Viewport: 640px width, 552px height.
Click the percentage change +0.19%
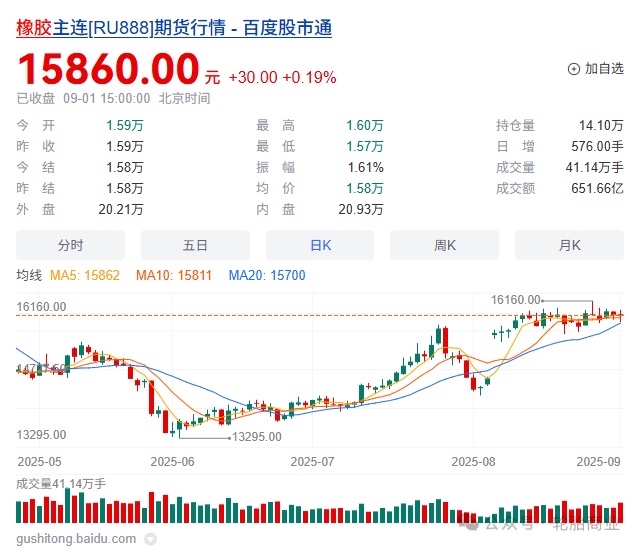pos(309,77)
